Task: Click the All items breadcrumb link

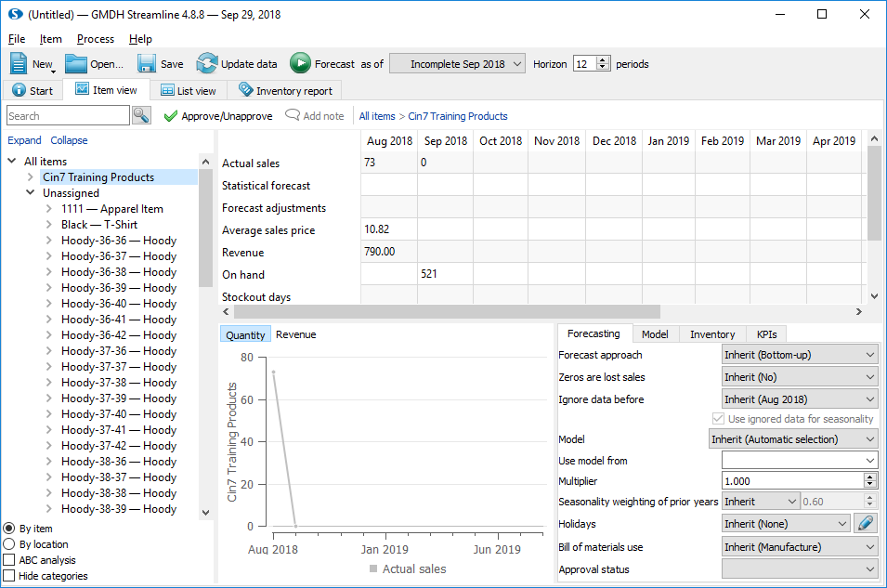Action: 377,116
